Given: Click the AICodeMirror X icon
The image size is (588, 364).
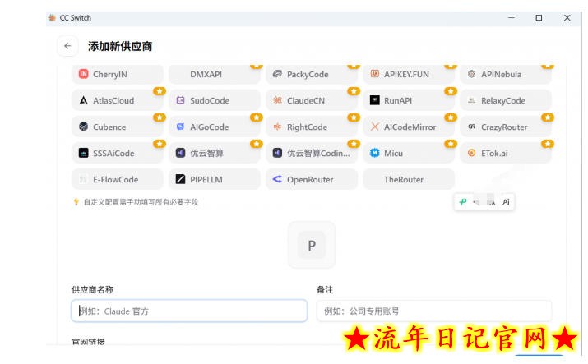Looking at the screenshot, I should point(375,127).
